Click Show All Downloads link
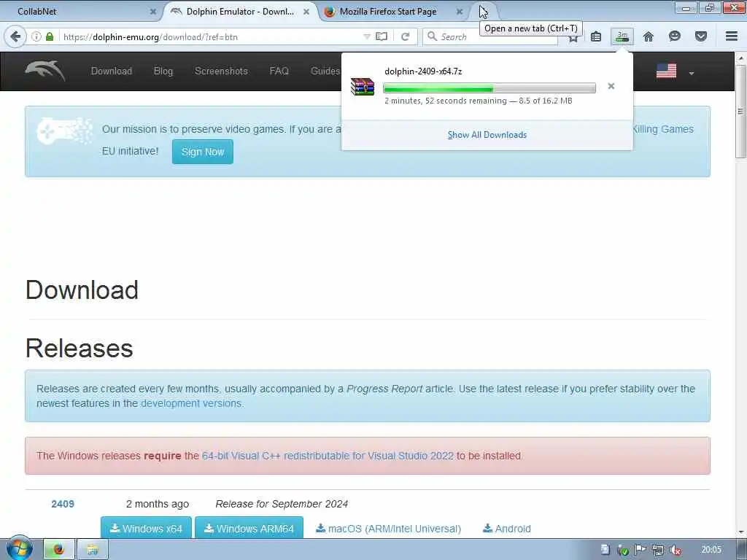Image resolution: width=747 pixels, height=560 pixels. [x=487, y=135]
